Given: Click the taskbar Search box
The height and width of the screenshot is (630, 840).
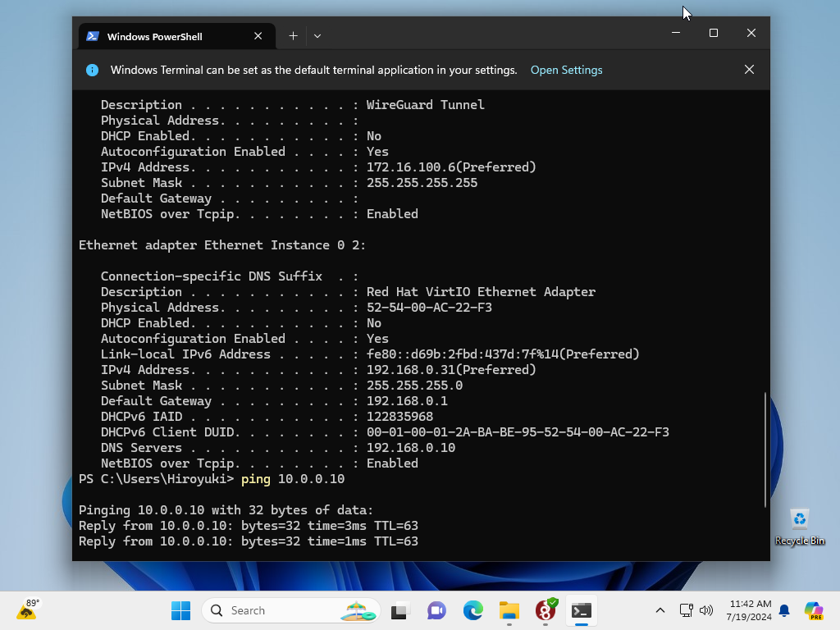Looking at the screenshot, I should (x=291, y=610).
